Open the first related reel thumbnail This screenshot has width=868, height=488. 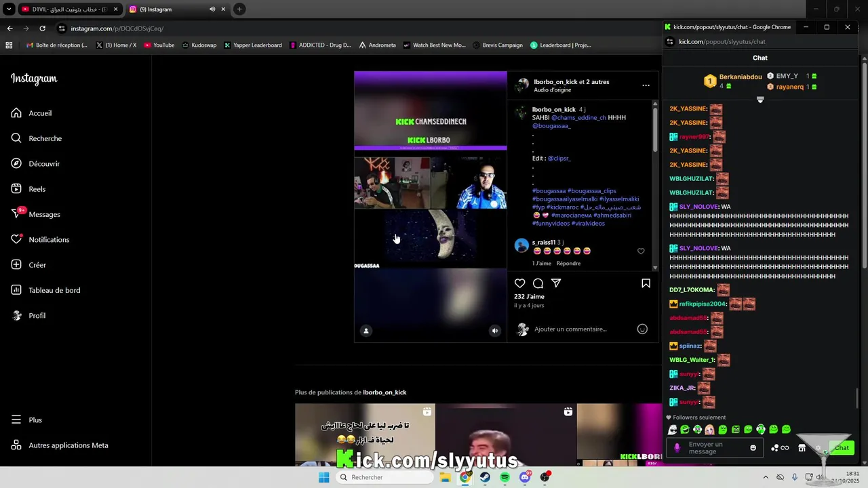(x=365, y=434)
